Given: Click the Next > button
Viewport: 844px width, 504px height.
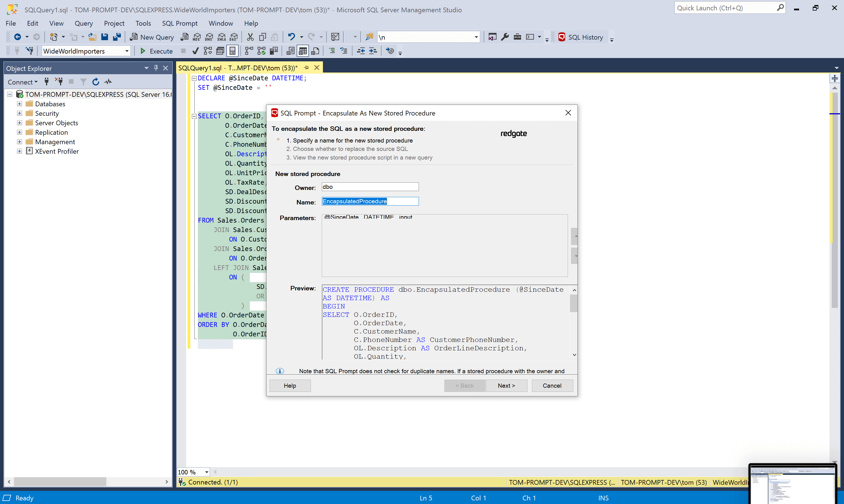Looking at the screenshot, I should coord(506,385).
